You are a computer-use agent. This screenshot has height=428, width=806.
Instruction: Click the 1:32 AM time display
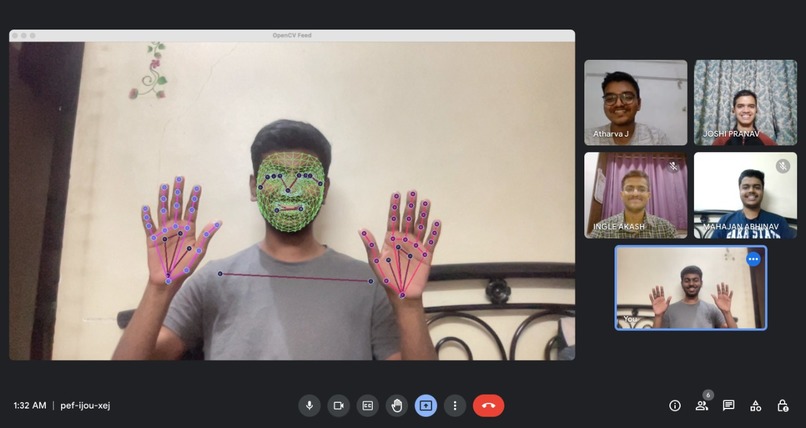point(30,405)
